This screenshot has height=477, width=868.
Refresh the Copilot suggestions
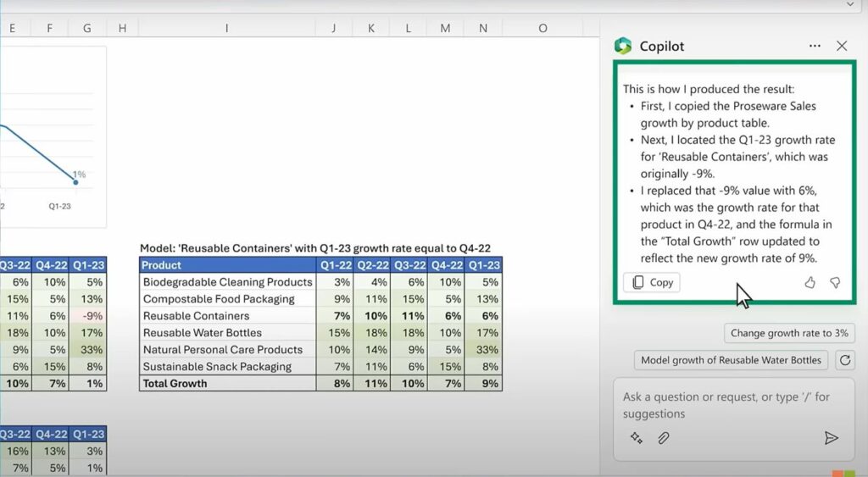point(844,360)
